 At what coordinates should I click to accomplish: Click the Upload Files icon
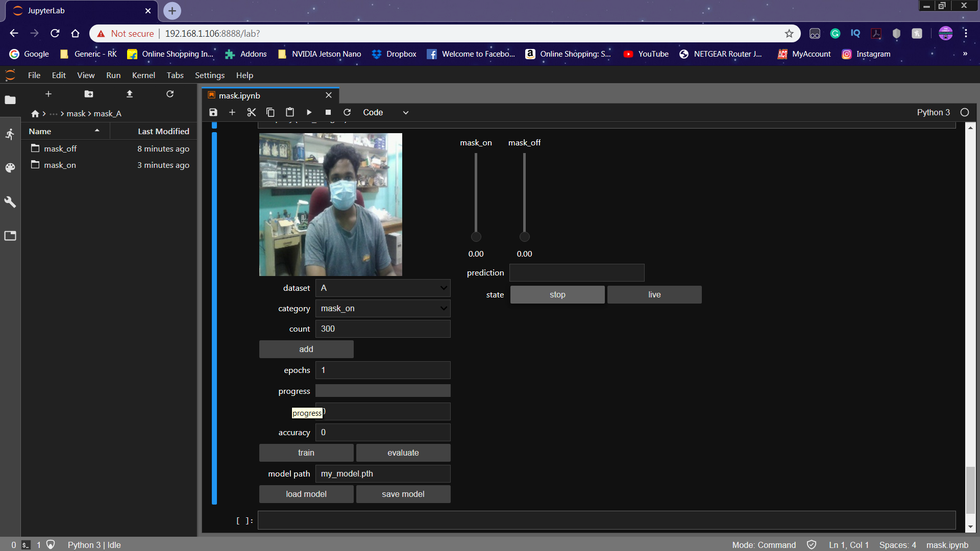(130, 94)
